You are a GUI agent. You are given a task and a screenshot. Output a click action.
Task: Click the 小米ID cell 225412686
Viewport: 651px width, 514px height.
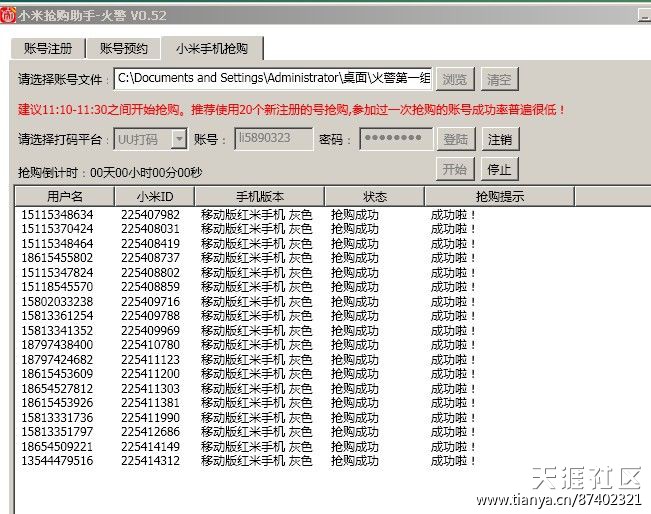[x=151, y=432]
